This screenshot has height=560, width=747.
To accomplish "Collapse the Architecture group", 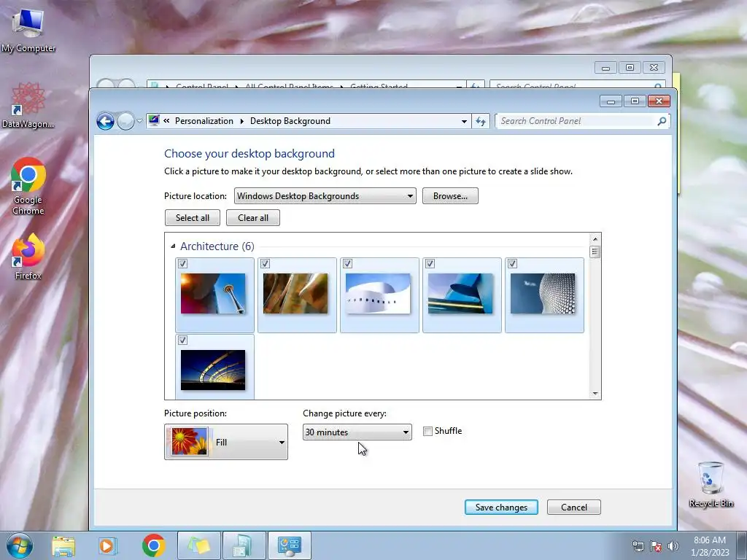I will coord(173,246).
